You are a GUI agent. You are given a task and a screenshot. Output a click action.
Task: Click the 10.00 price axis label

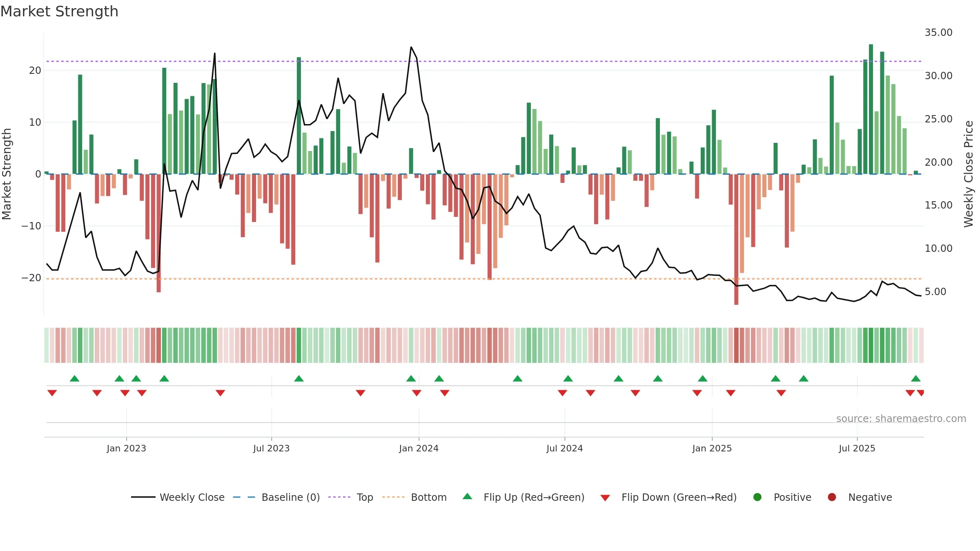click(x=938, y=249)
